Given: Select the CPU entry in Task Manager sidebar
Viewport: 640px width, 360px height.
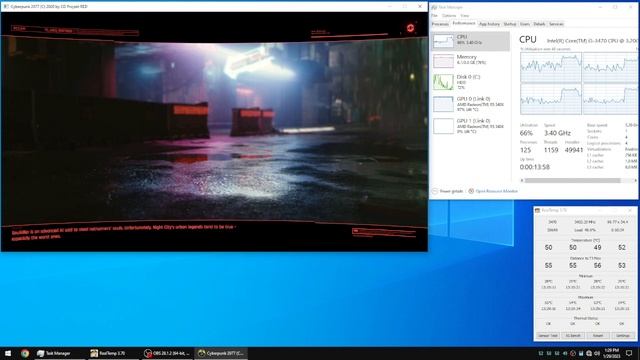Looking at the screenshot, I should click(x=470, y=41).
